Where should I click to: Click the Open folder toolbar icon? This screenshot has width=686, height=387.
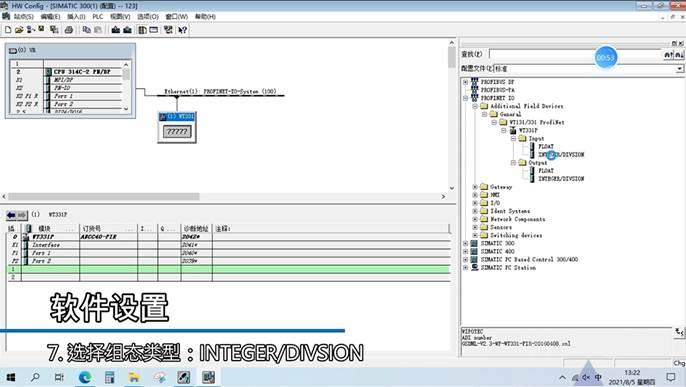point(19,30)
